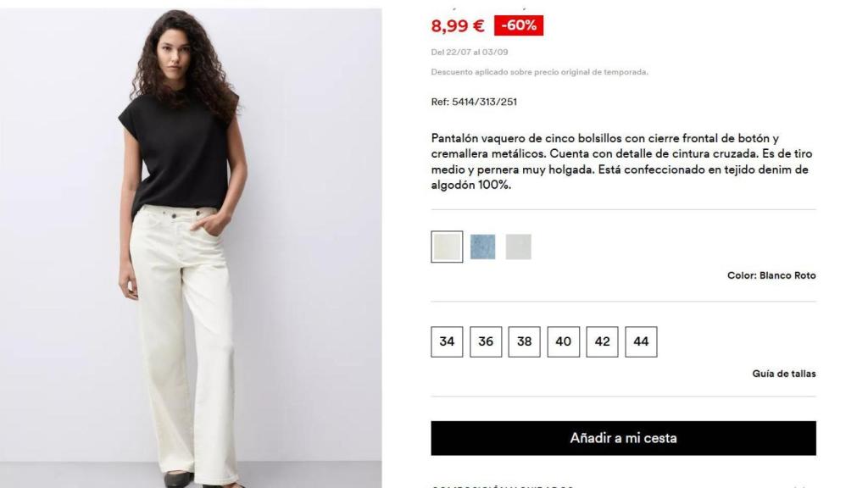Choose size 36

pyautogui.click(x=486, y=342)
